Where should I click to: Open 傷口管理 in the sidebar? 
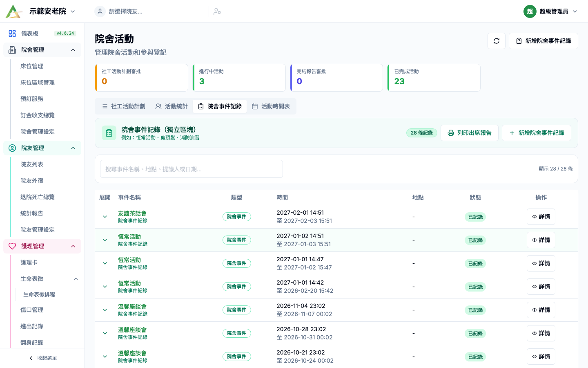[32, 310]
